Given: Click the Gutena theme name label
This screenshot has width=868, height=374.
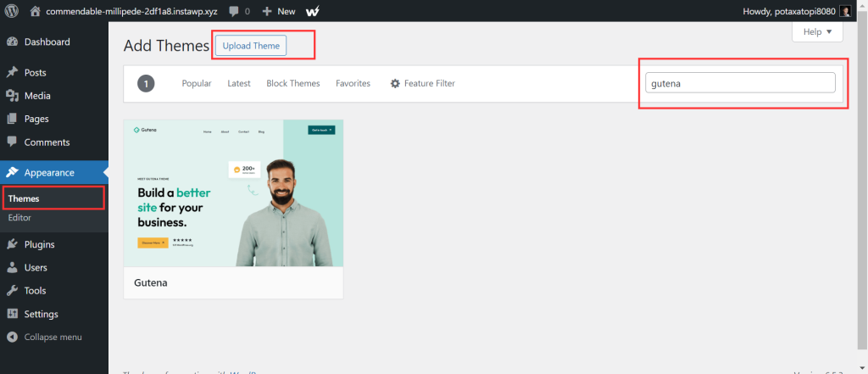Looking at the screenshot, I should (151, 282).
